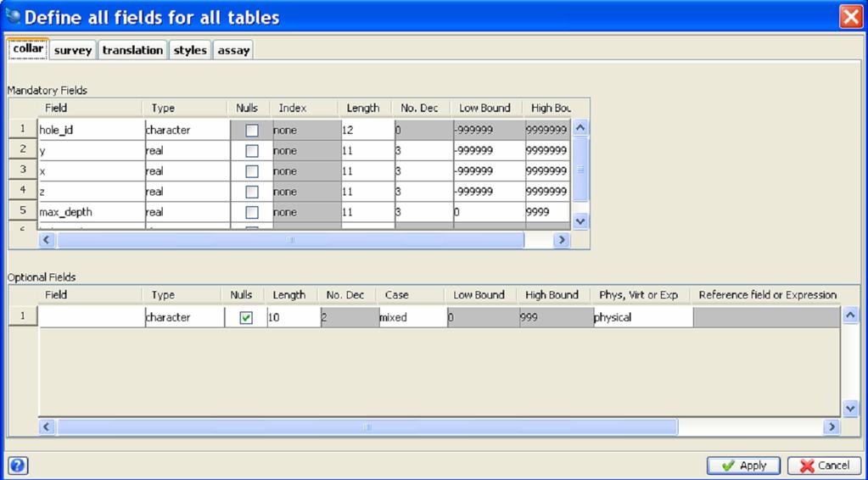Toggle Nulls checkbox for x row
This screenshot has width=868, height=480.
coord(252,171)
